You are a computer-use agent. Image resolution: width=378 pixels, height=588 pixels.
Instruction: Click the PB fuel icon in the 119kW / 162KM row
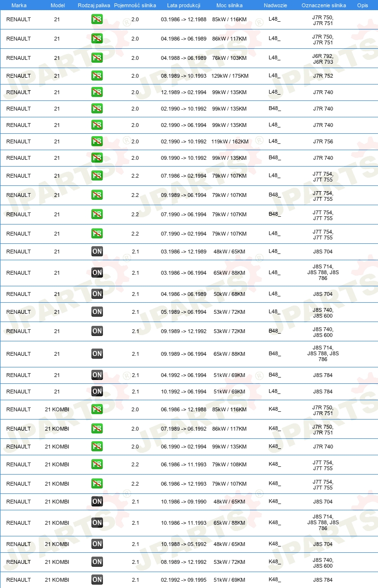[97, 141]
